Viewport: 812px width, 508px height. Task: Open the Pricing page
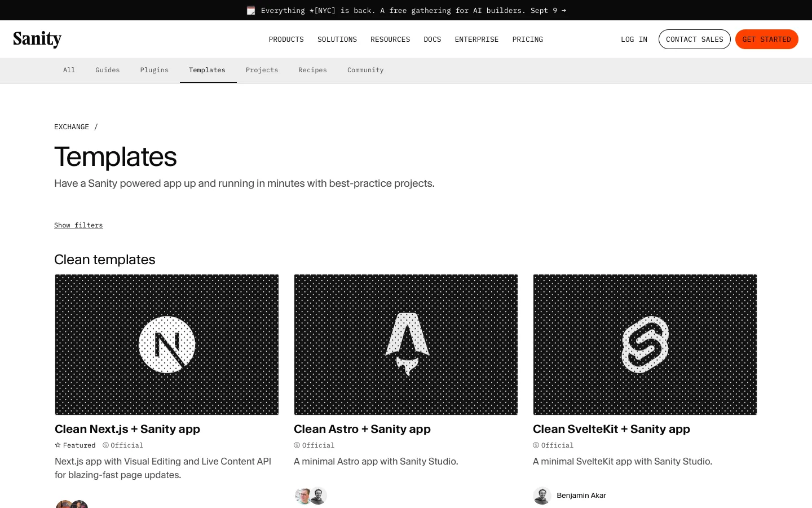(x=528, y=40)
